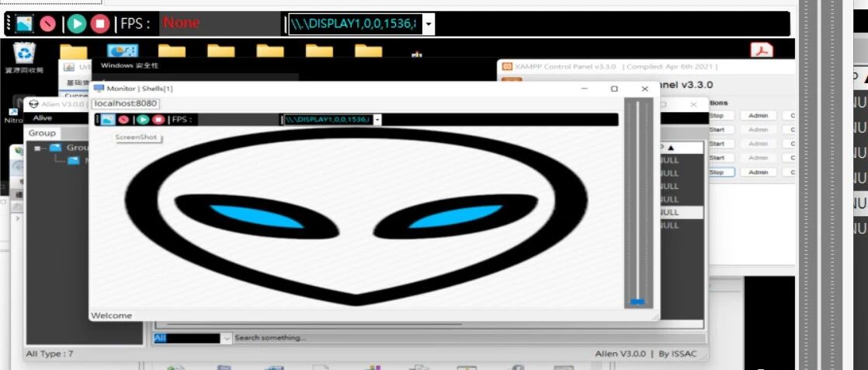Stop capture with large red stop button
Image resolution: width=868 pixels, height=370 pixels.
(x=100, y=24)
